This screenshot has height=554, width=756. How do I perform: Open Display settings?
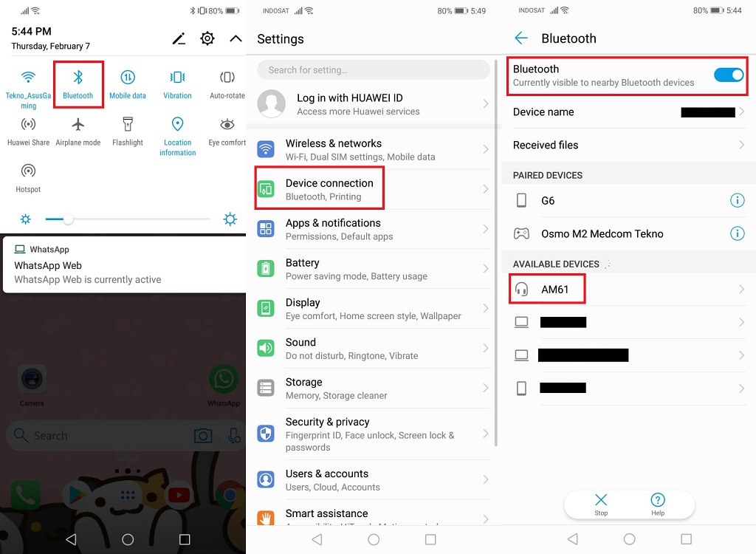coord(374,309)
